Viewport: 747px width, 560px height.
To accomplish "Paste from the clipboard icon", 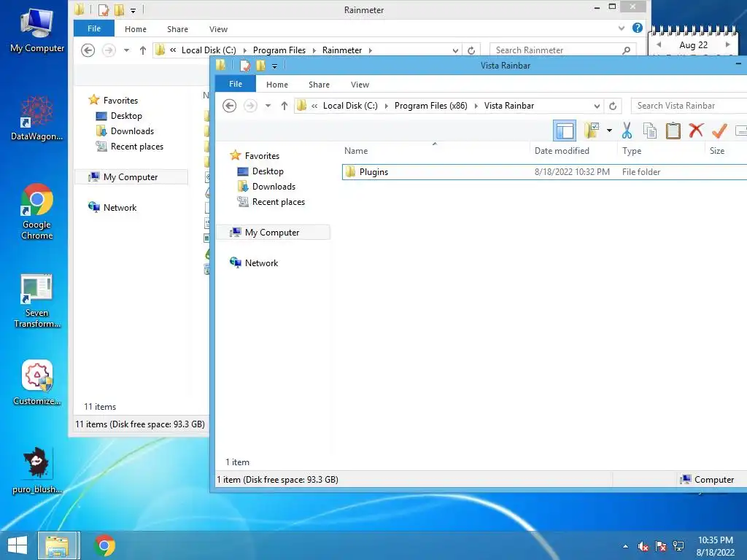I will (673, 130).
